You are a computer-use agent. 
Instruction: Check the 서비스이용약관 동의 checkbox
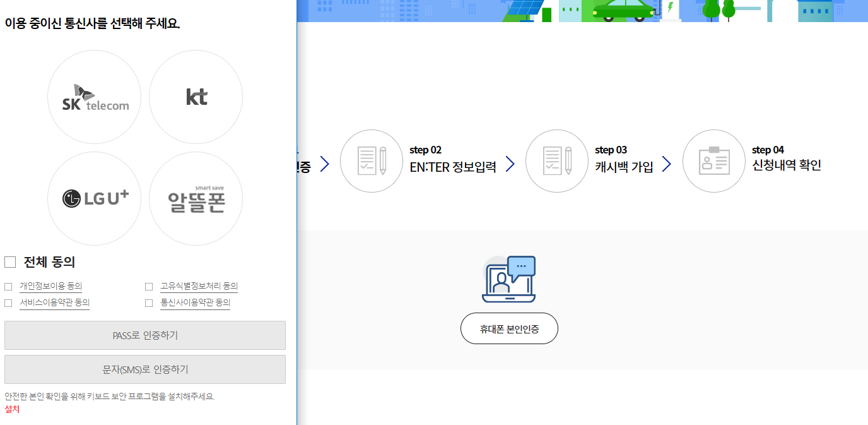[x=8, y=303]
